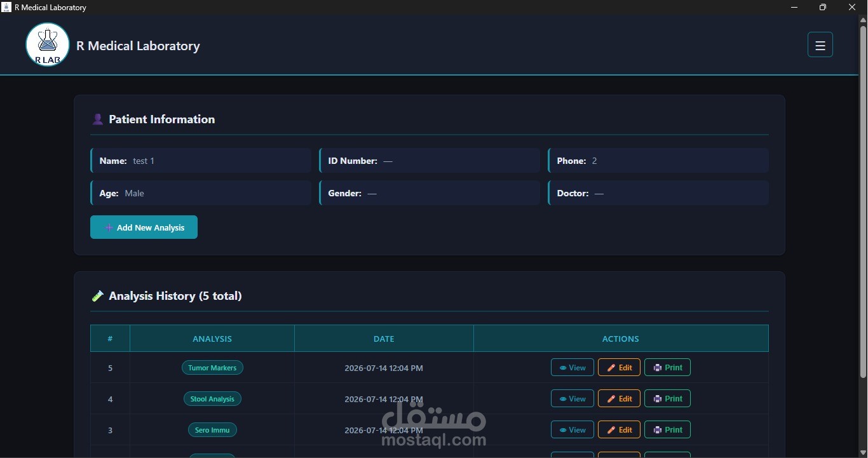Edit the Stool Analysis record
The image size is (868, 458).
point(619,399)
